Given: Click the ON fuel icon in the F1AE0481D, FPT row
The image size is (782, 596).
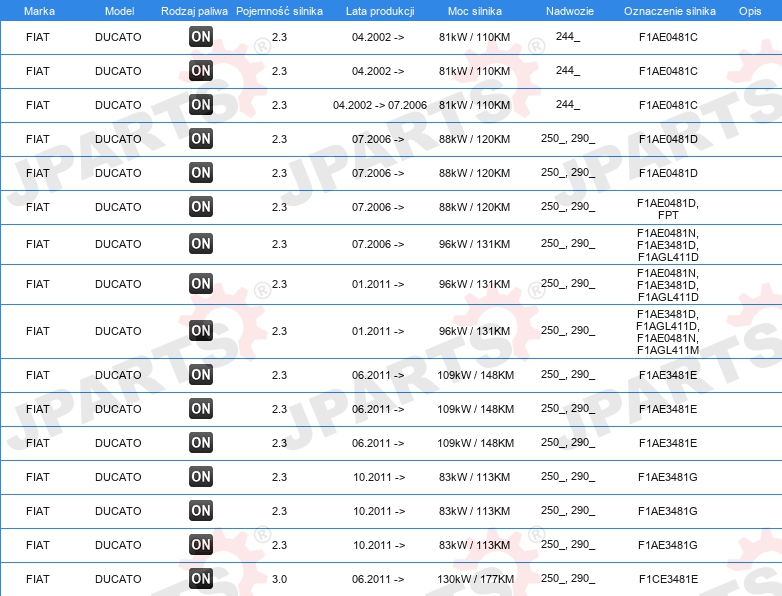Looking at the screenshot, I should (x=201, y=206).
